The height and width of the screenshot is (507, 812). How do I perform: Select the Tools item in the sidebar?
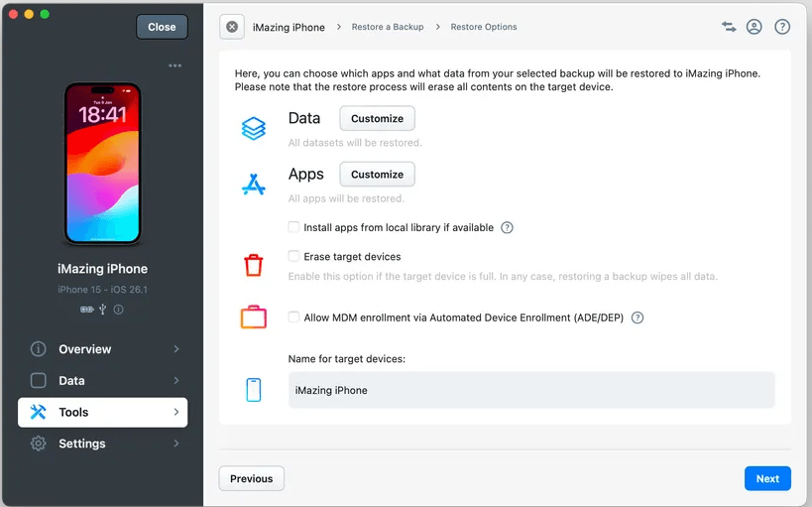102,413
